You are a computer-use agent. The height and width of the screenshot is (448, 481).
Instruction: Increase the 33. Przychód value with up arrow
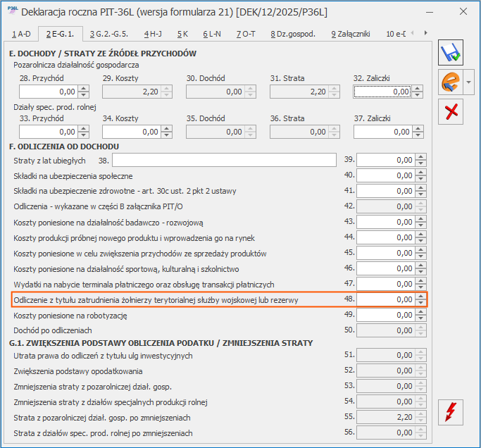83,129
